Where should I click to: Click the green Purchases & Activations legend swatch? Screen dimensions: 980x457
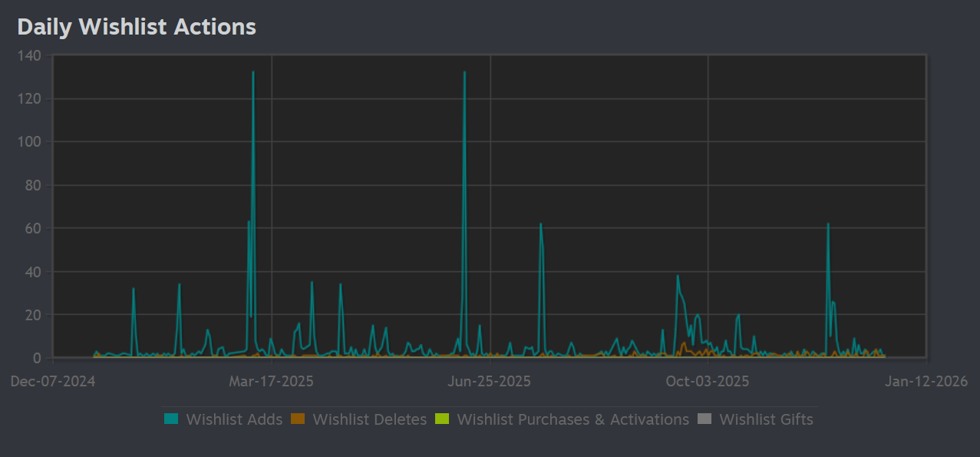442,419
